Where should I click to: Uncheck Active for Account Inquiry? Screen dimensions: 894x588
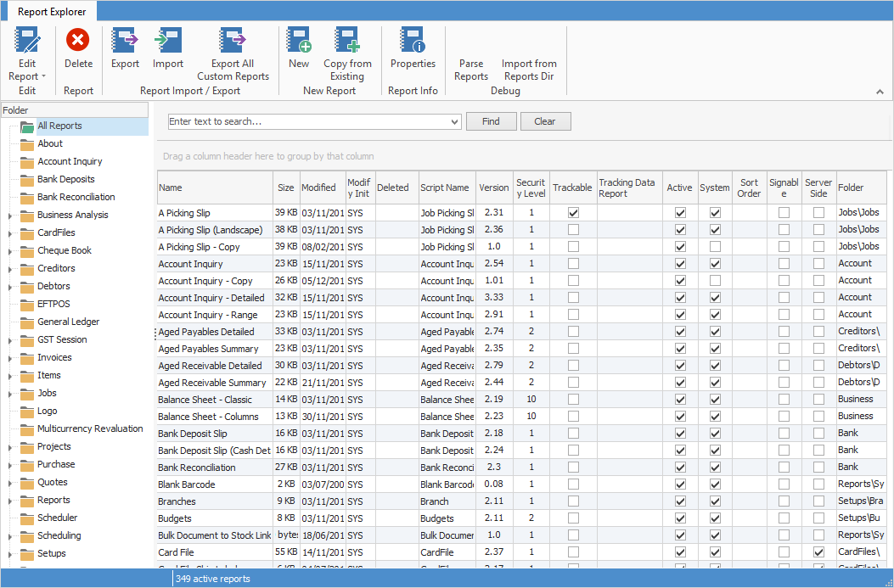point(680,263)
